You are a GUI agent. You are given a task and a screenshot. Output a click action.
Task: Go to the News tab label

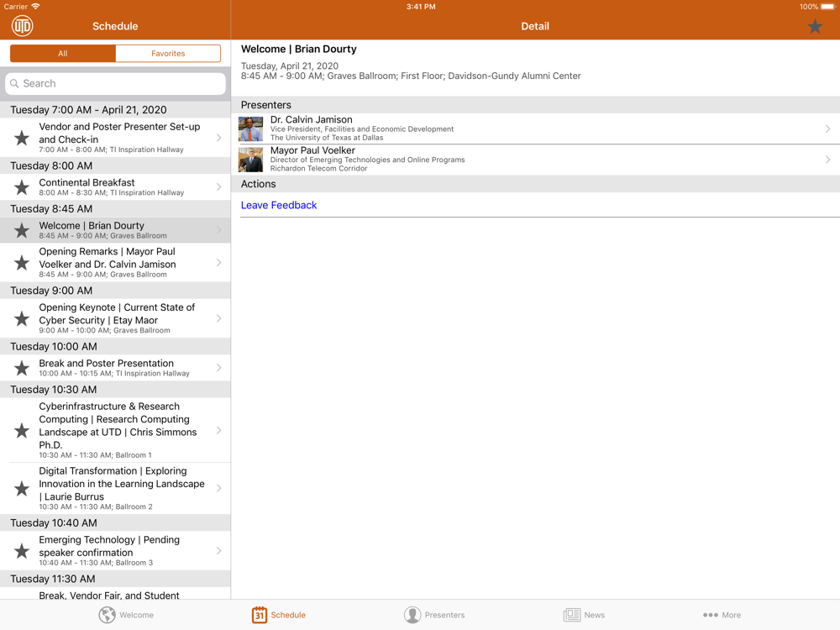(594, 615)
